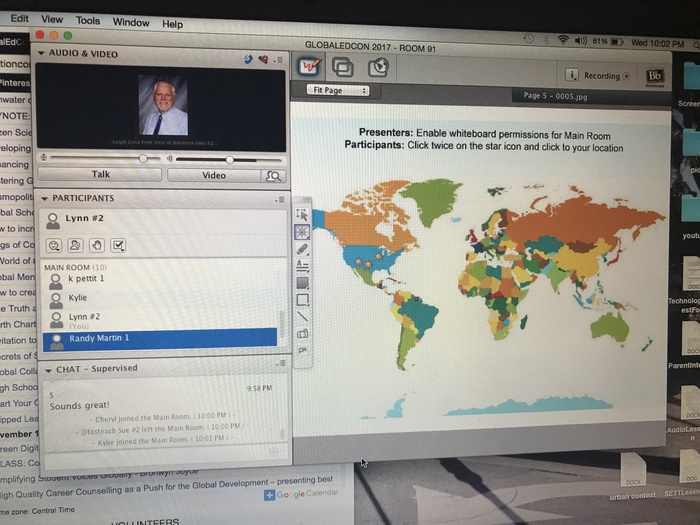
Task: Select the empty rectangle shape tool
Action: pos(302,299)
